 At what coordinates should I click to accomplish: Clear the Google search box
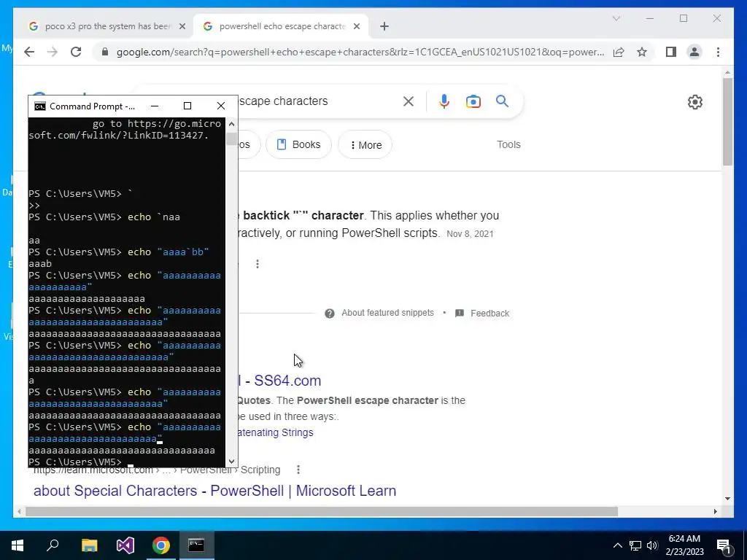[409, 101]
